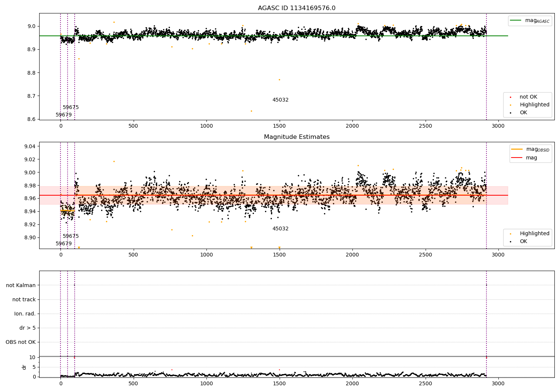This screenshot has height=392, width=560.
Task: Click the red 'mag' legend line sample
Action: 517,158
